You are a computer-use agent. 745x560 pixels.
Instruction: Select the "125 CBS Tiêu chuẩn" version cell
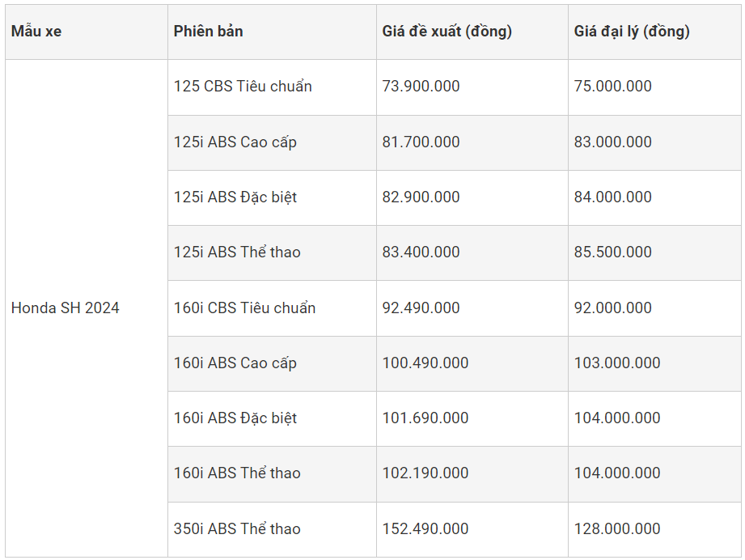tap(243, 86)
